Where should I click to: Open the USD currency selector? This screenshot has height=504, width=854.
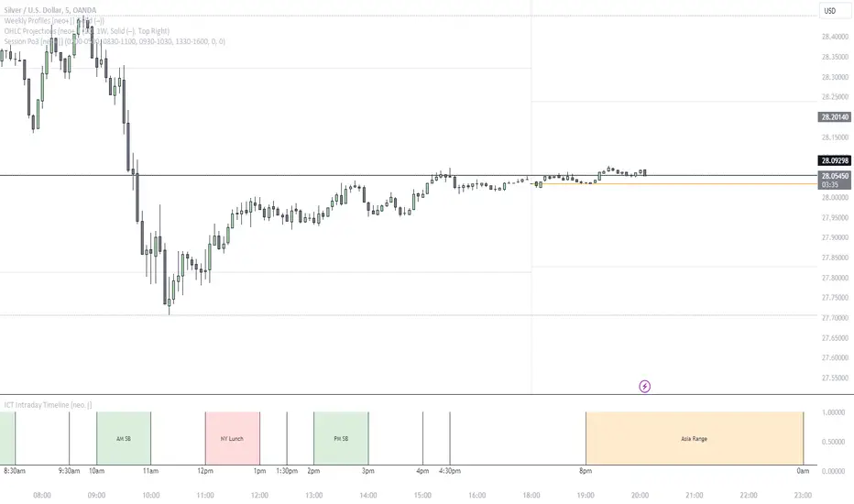(830, 11)
